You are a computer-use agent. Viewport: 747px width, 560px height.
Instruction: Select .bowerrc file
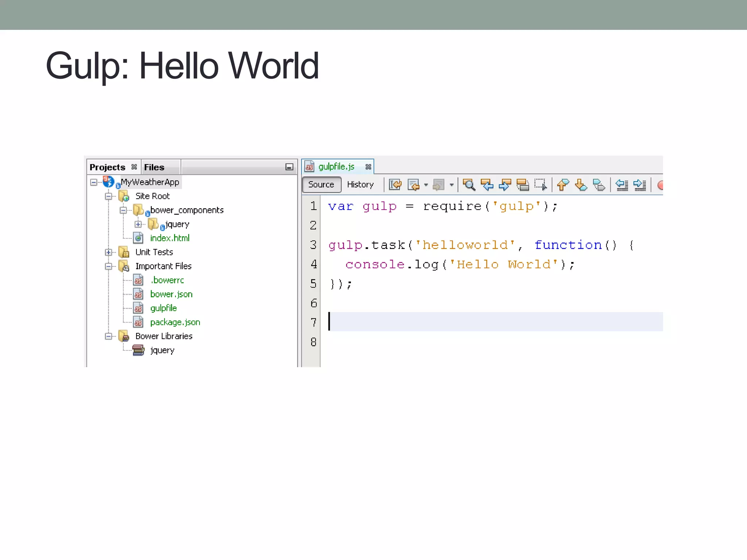click(167, 280)
